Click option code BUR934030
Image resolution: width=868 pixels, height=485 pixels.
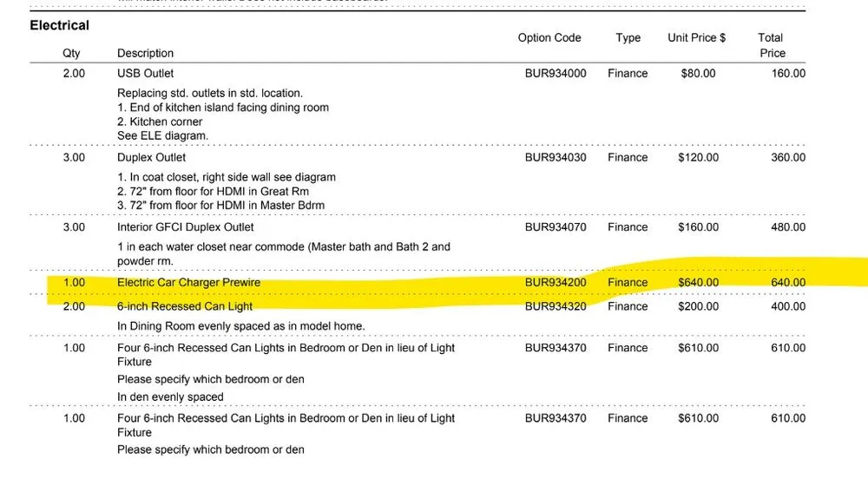[x=556, y=158]
